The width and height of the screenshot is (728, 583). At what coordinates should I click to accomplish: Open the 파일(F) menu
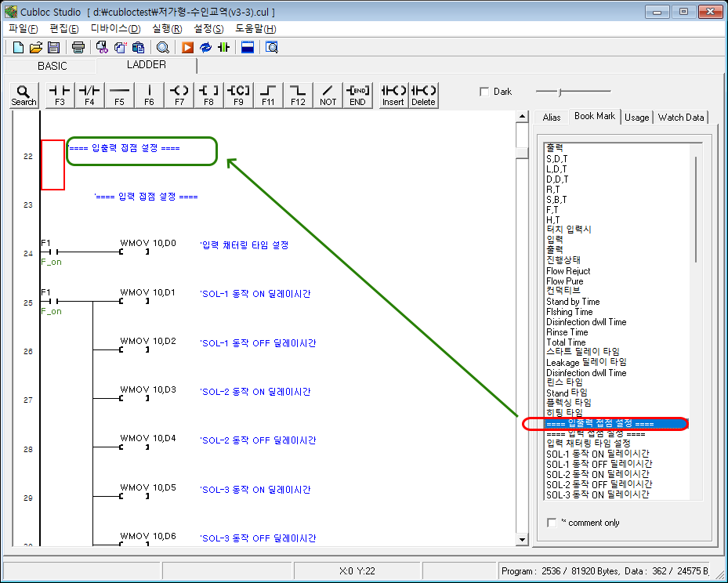22,28
